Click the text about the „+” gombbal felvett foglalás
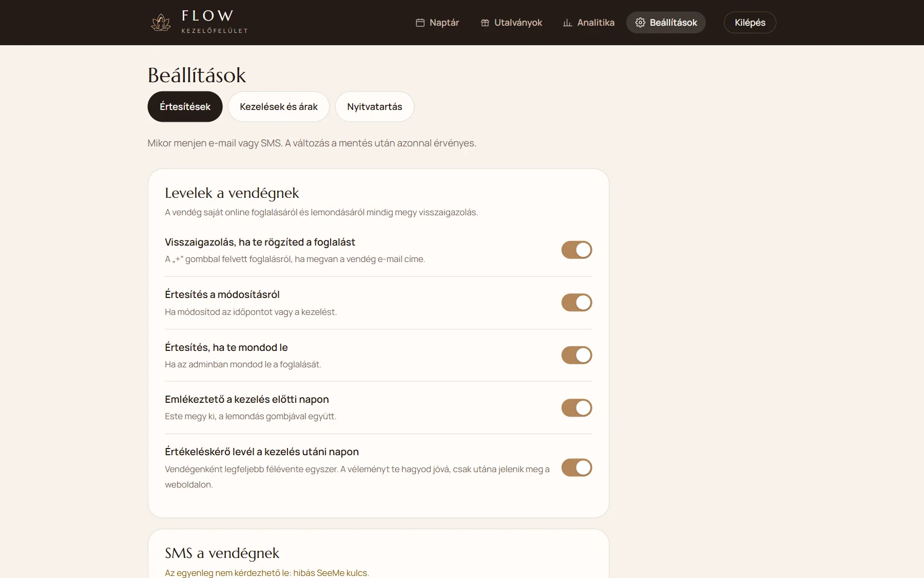924x578 pixels. (x=295, y=259)
